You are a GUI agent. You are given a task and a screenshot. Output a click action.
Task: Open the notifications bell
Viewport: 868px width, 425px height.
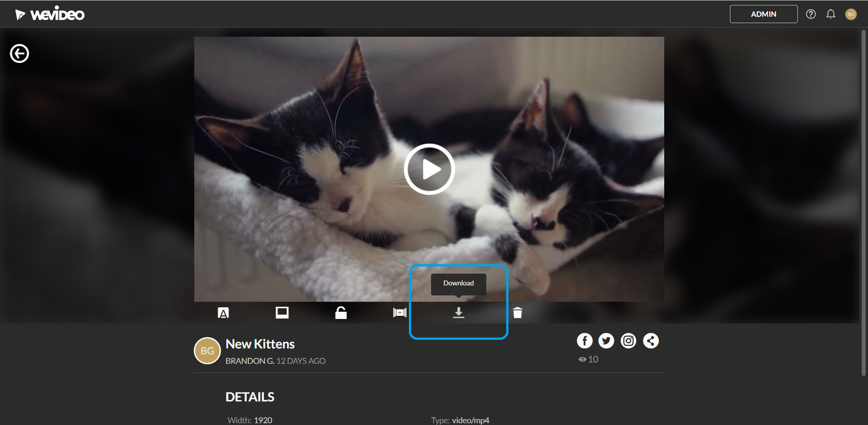point(831,14)
